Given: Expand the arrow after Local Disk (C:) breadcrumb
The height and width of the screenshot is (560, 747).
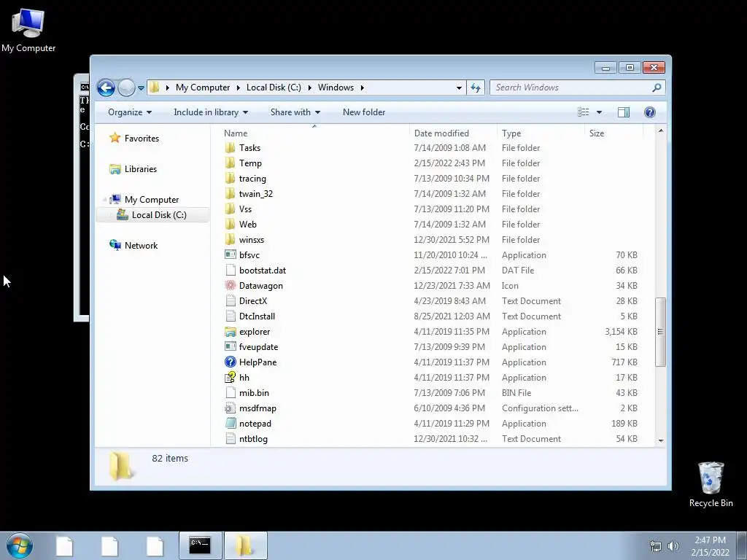Looking at the screenshot, I should pos(309,87).
